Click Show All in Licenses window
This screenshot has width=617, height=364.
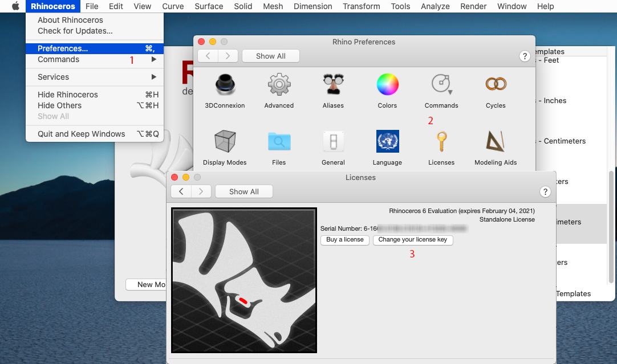coord(244,191)
